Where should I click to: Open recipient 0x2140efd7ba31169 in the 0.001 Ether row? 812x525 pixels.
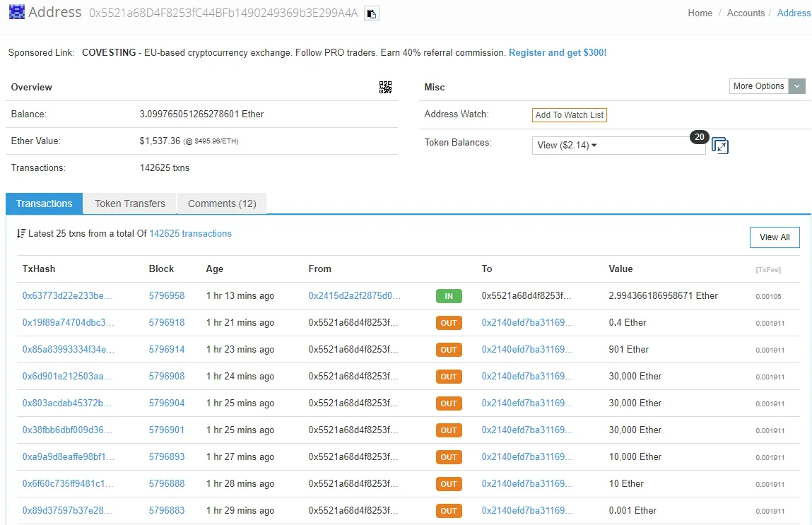pyautogui.click(x=527, y=511)
